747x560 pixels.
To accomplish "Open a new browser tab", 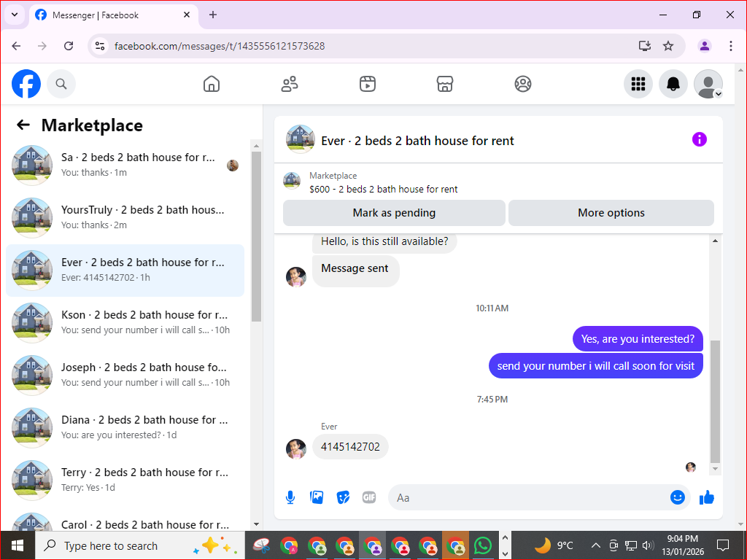I will (x=213, y=15).
